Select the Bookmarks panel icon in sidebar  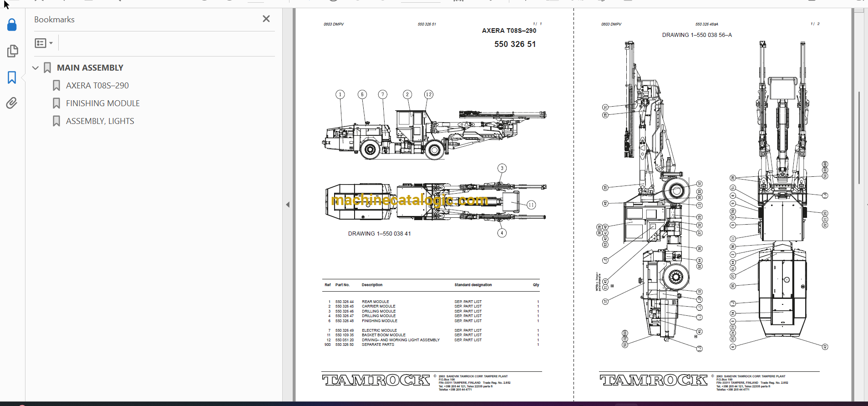[x=12, y=77]
